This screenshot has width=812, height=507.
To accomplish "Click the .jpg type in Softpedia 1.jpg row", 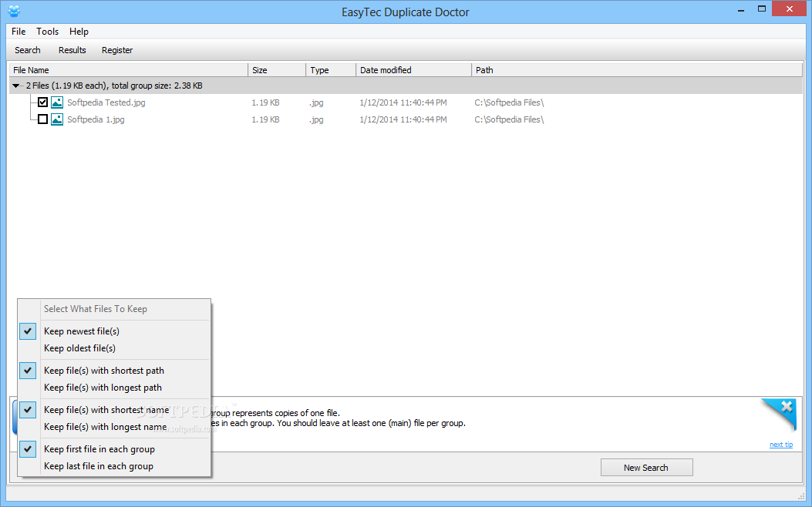I will tap(316, 119).
